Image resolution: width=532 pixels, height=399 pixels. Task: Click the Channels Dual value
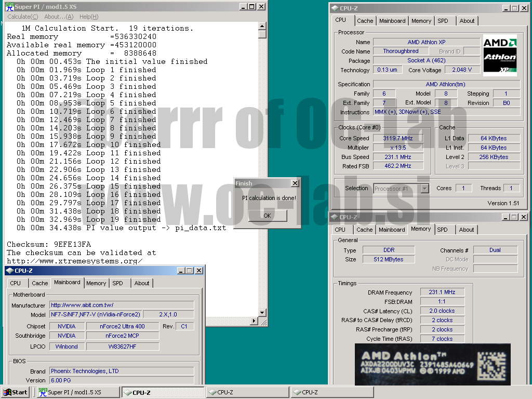coord(495,250)
